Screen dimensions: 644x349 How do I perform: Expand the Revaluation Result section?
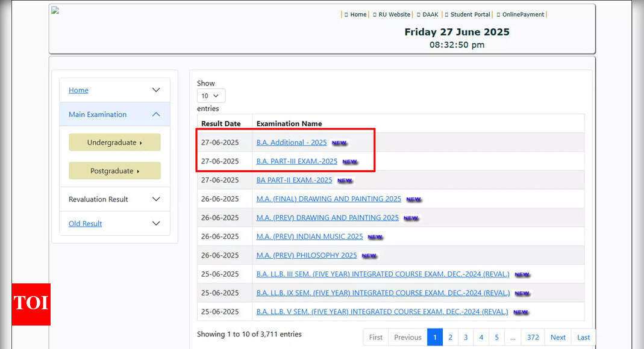point(156,199)
